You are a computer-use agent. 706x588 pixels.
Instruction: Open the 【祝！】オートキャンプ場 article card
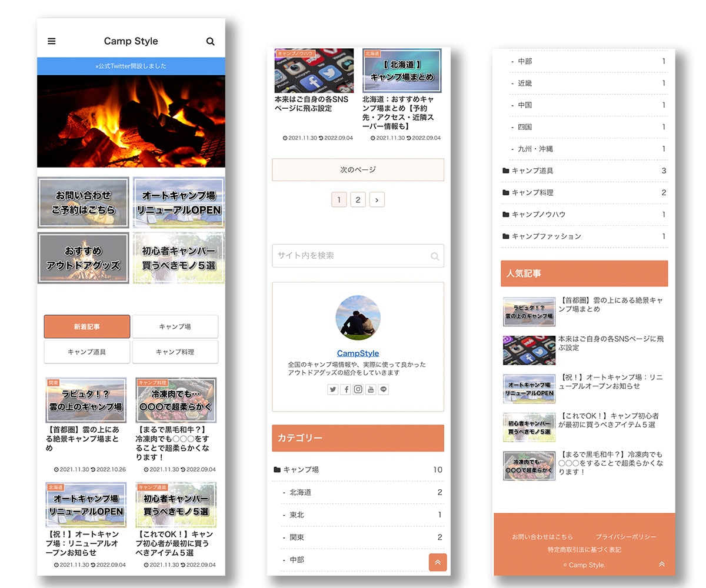pyautogui.click(x=86, y=525)
